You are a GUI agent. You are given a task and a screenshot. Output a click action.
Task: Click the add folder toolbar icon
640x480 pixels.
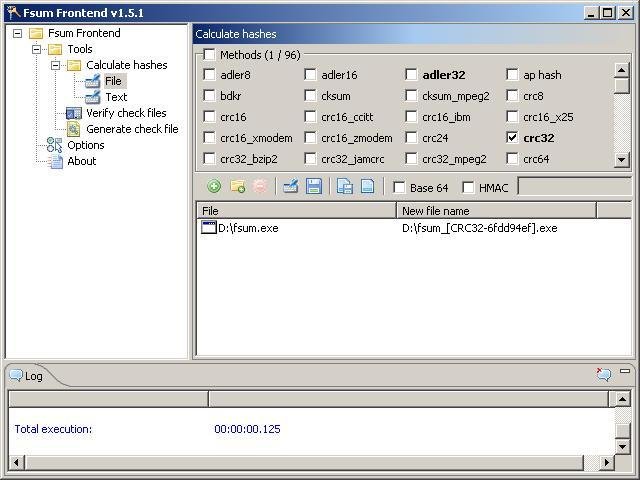(x=238, y=187)
